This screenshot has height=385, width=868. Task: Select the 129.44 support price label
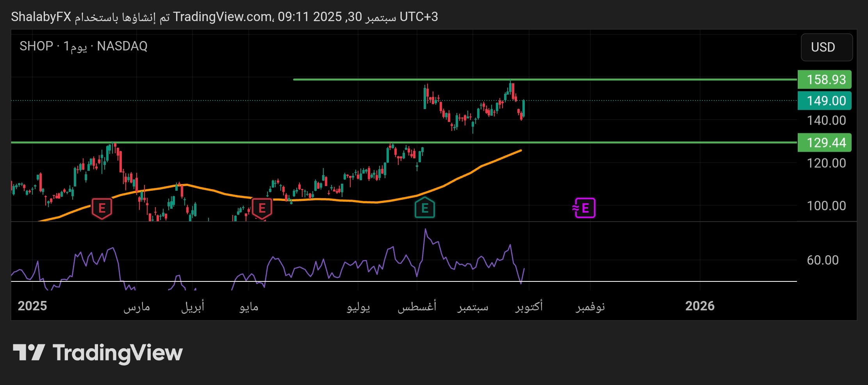(825, 143)
